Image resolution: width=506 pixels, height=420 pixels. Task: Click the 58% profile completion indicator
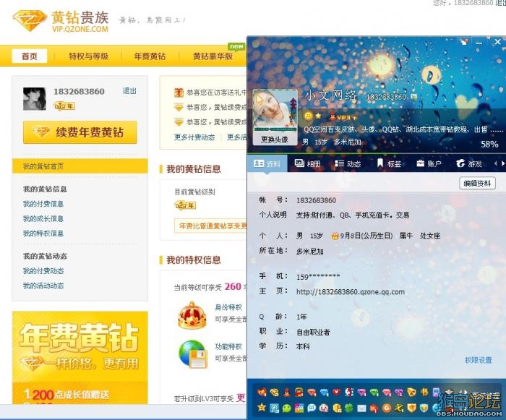click(x=489, y=144)
